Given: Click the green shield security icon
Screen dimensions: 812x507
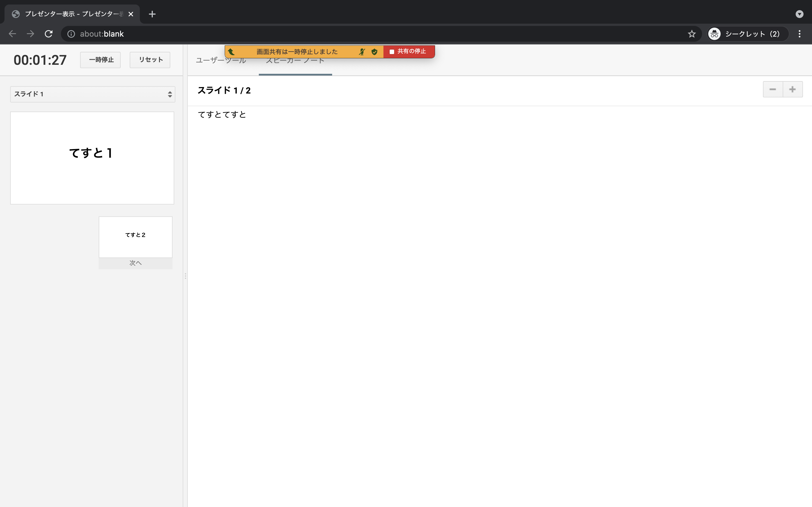Looking at the screenshot, I should [374, 52].
